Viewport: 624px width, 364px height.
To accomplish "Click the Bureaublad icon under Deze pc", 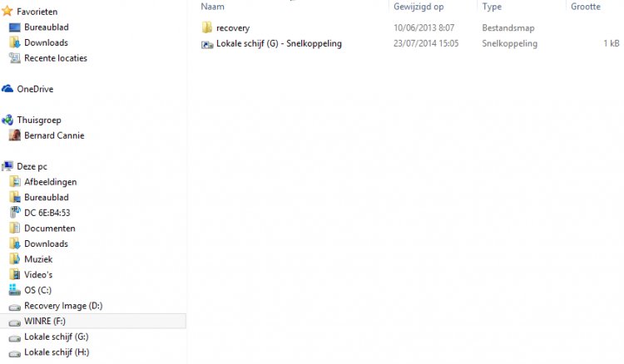I will coord(15,197).
